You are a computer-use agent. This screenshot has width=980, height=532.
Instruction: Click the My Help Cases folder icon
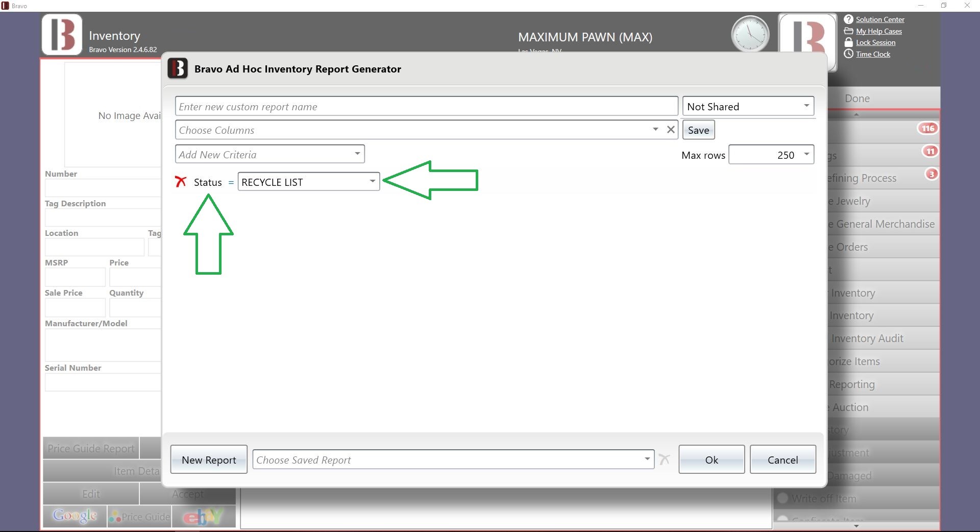(x=848, y=31)
